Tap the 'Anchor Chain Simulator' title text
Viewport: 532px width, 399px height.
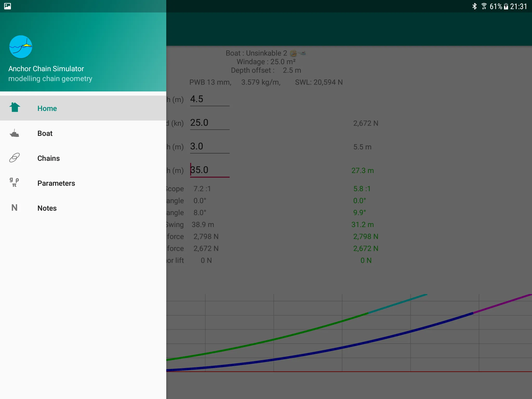click(x=46, y=69)
